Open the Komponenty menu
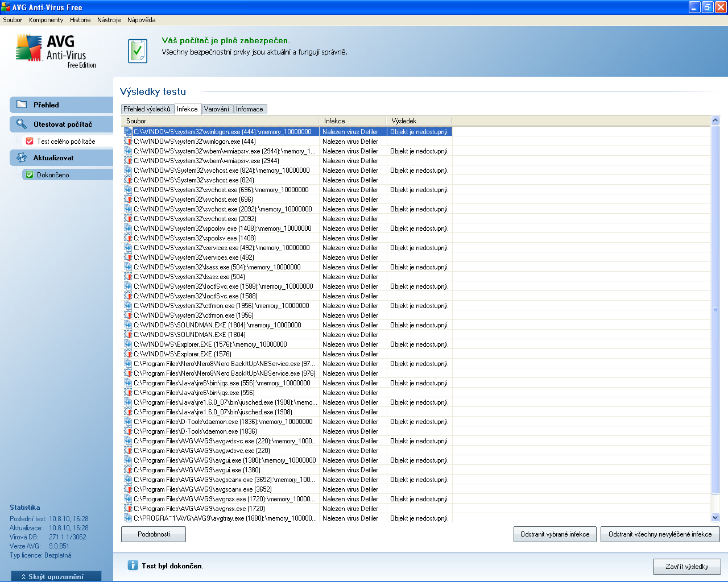Screen dimensions: 728x582 [46, 20]
